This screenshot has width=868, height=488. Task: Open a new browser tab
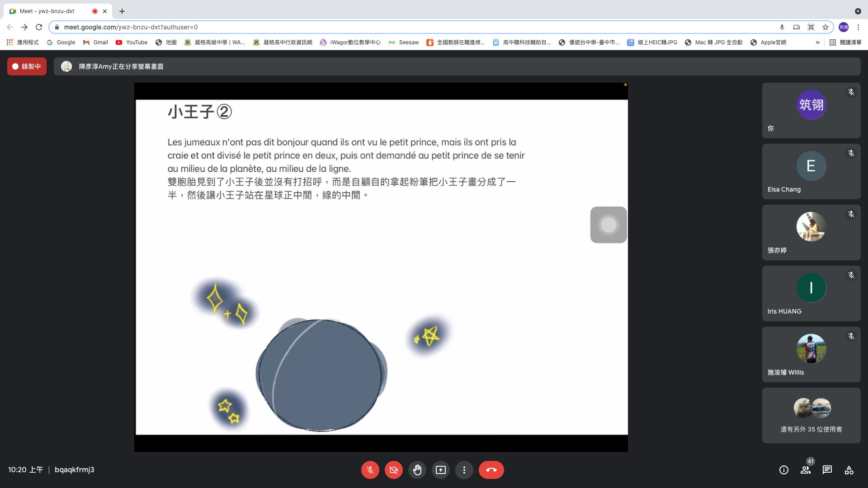[122, 11]
